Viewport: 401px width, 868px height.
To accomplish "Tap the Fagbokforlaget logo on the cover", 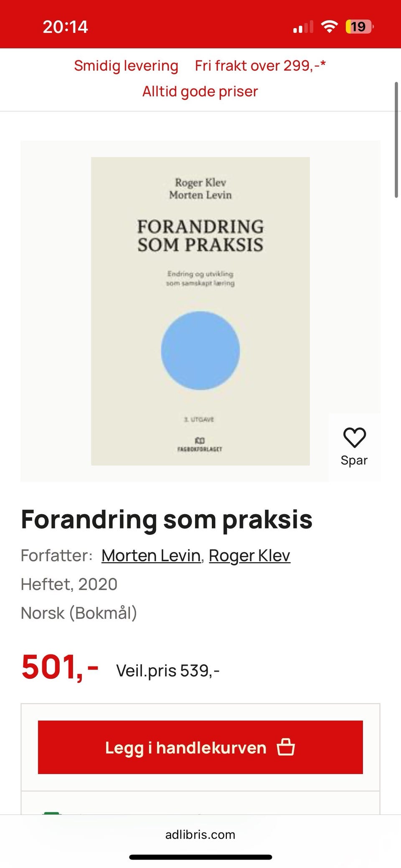I will click(200, 444).
